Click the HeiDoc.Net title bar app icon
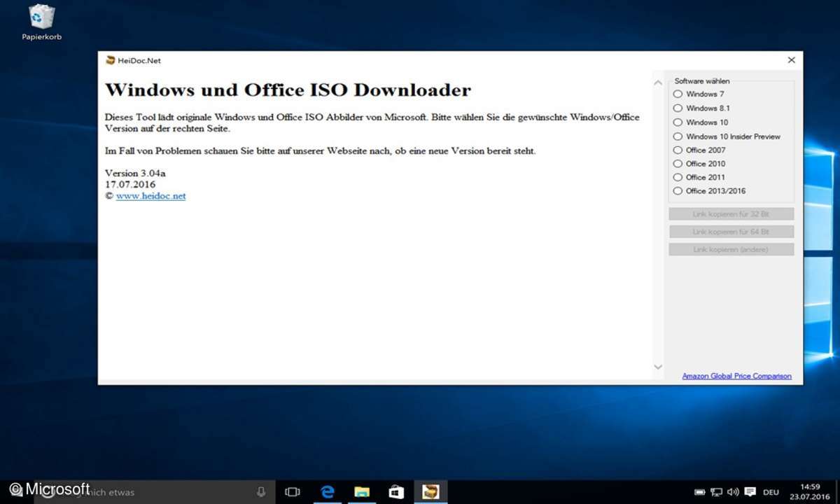The width and height of the screenshot is (840, 504). coord(110,60)
